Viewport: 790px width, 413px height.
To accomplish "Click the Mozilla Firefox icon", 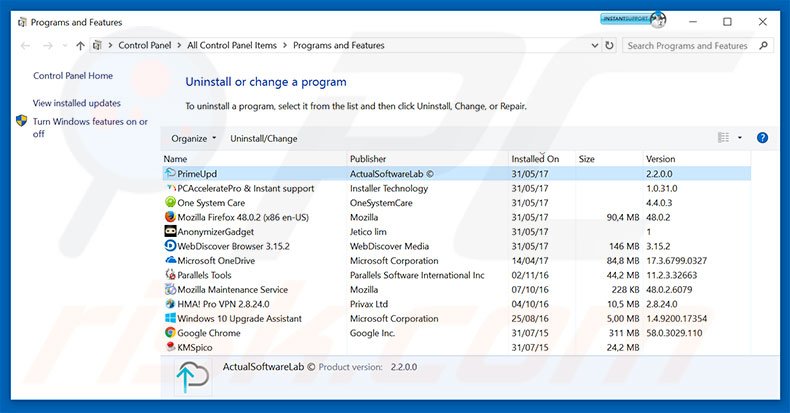I will (x=170, y=217).
